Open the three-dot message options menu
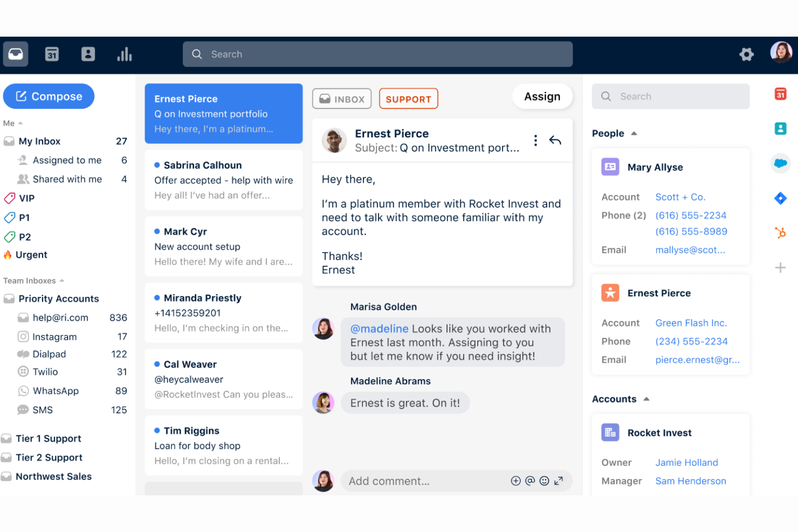Image resolution: width=798 pixels, height=532 pixels. (535, 141)
